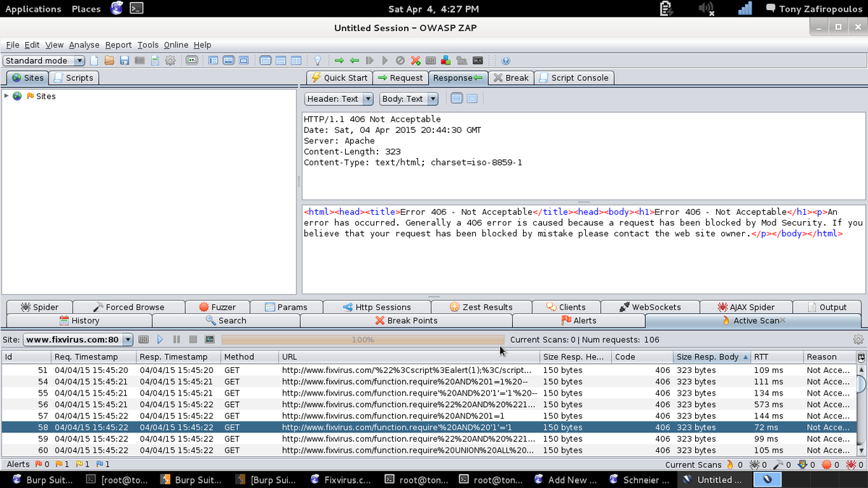This screenshot has height=488, width=868.
Task: Open the Site www.fixvirus.com:80 dropdown
Action: tap(78, 339)
